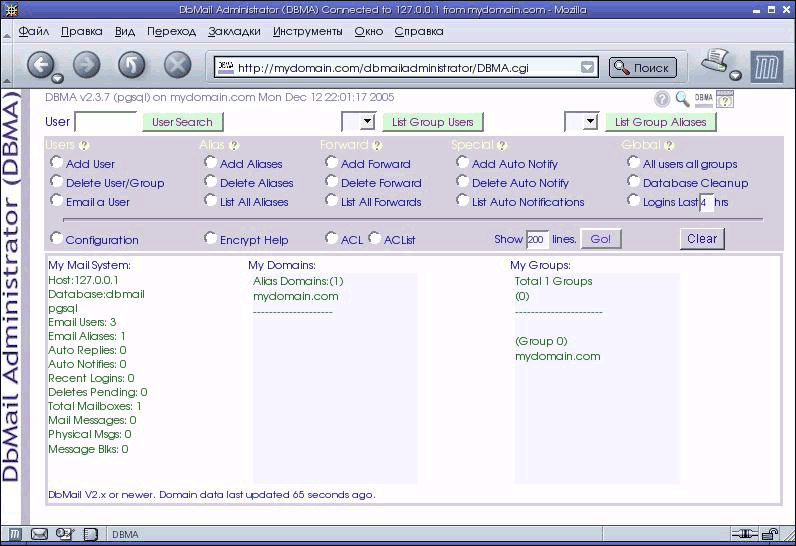Screen dimensions: 796x546
Task: Open the mail envelope icon in status bar
Action: pyautogui.click(x=39, y=534)
